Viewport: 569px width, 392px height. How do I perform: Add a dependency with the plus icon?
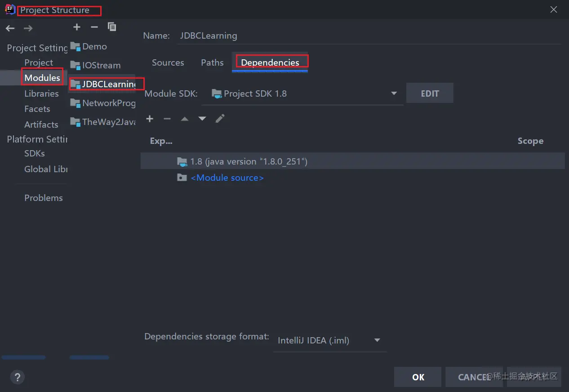[x=150, y=119]
